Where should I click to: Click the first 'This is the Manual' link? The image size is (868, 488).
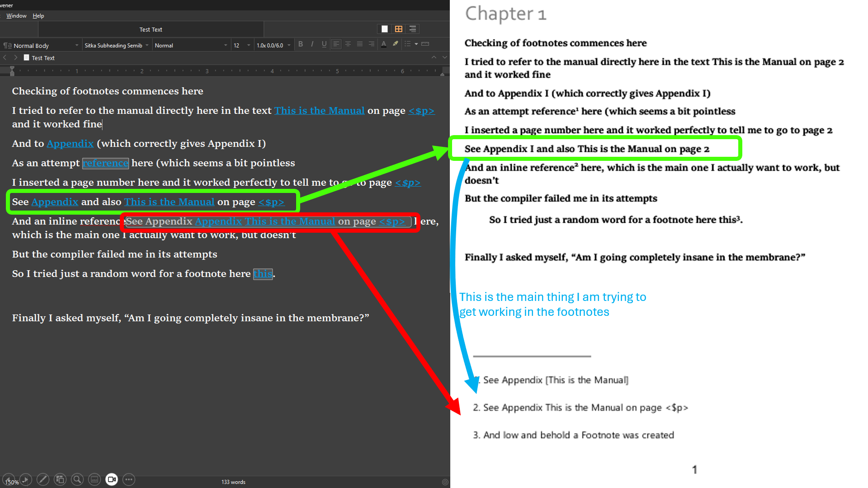pyautogui.click(x=319, y=111)
